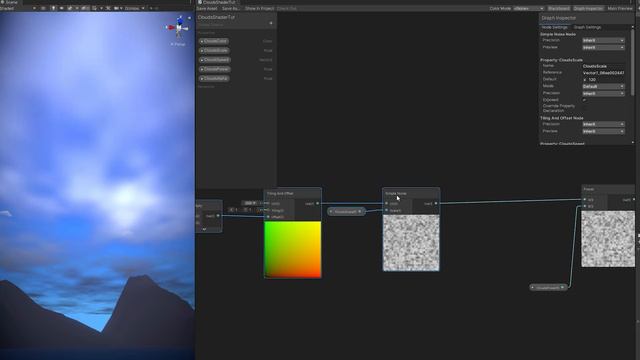Open Simple Noise Node Preview dropdown
640x360 pixels.
pos(603,47)
